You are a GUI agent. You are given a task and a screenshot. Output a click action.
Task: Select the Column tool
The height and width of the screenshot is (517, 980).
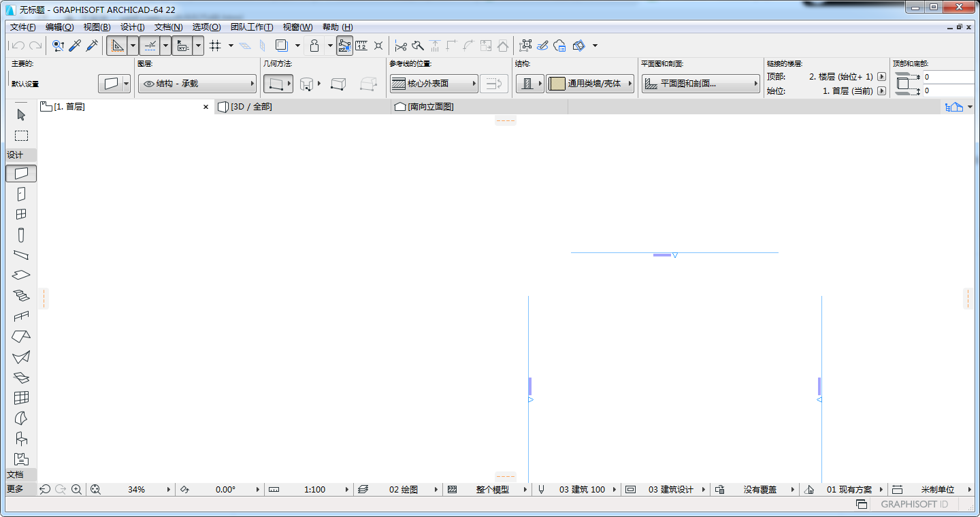pos(21,235)
